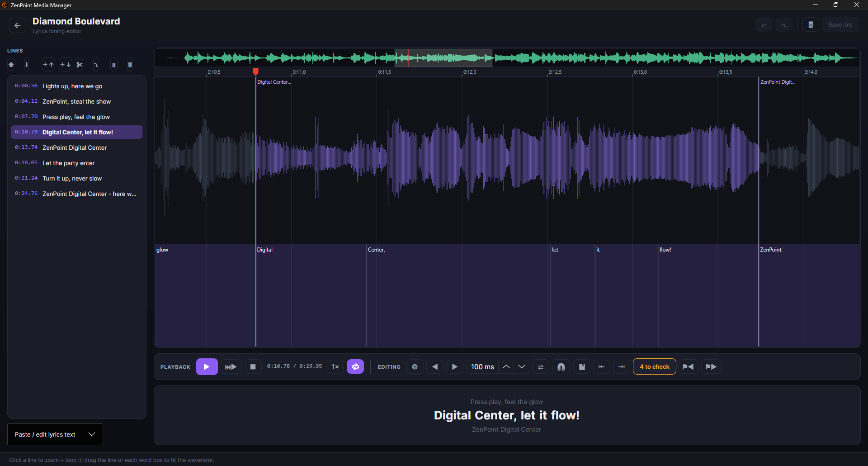Click the swap arrows icon in Editing

541,366
